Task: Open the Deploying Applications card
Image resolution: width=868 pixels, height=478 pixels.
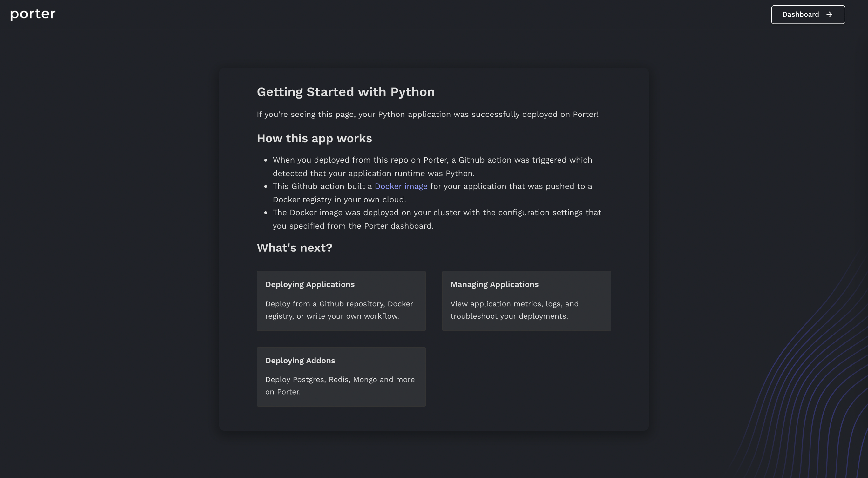Action: click(x=341, y=301)
